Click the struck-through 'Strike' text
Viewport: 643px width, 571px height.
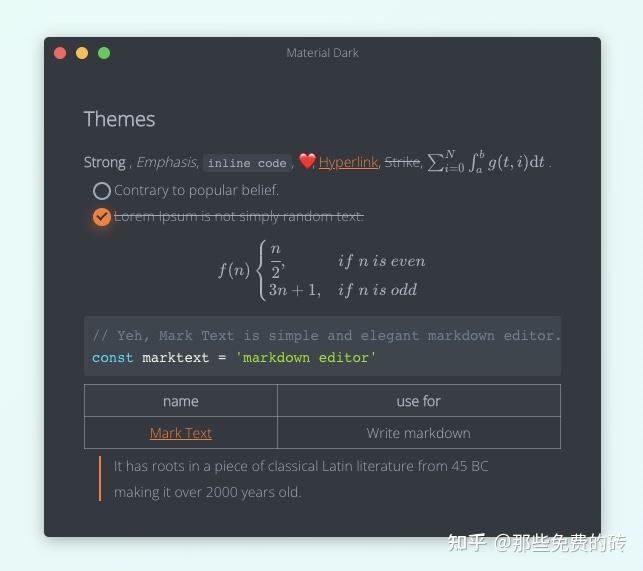tap(402, 162)
